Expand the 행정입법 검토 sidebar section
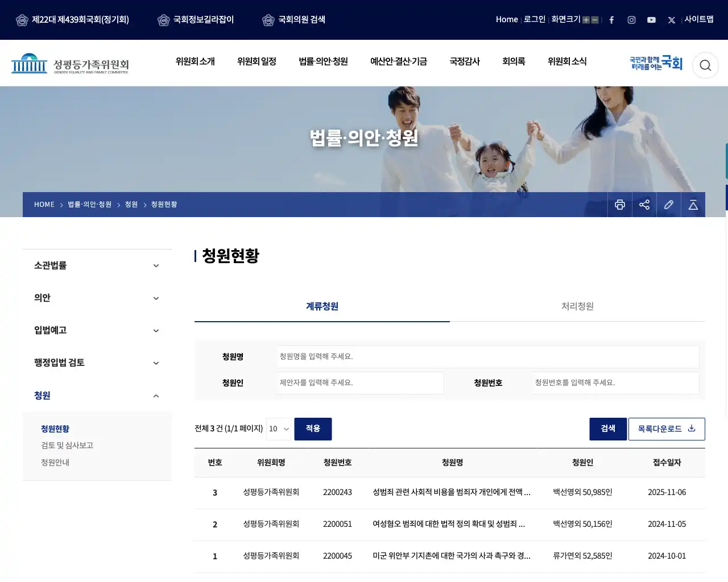 [97, 363]
